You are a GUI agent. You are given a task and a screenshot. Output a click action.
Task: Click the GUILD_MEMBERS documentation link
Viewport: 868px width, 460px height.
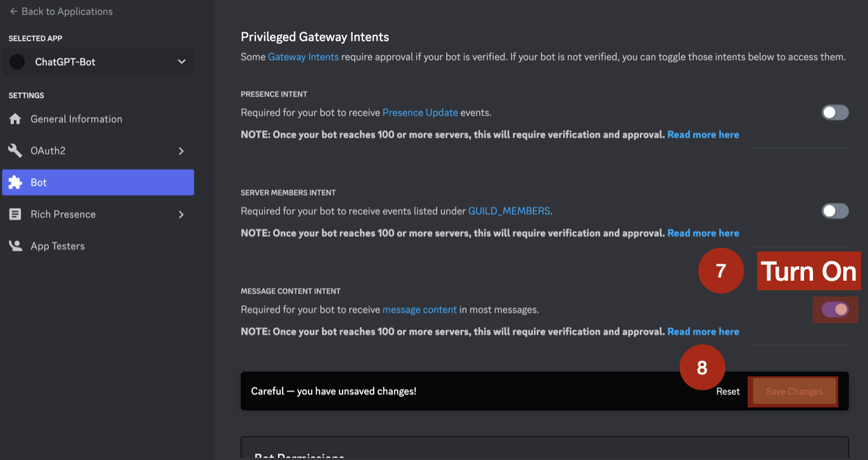click(509, 210)
